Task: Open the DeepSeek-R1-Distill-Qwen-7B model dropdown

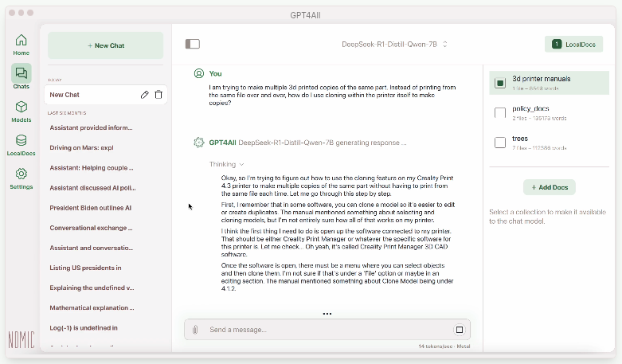Action: (x=394, y=45)
